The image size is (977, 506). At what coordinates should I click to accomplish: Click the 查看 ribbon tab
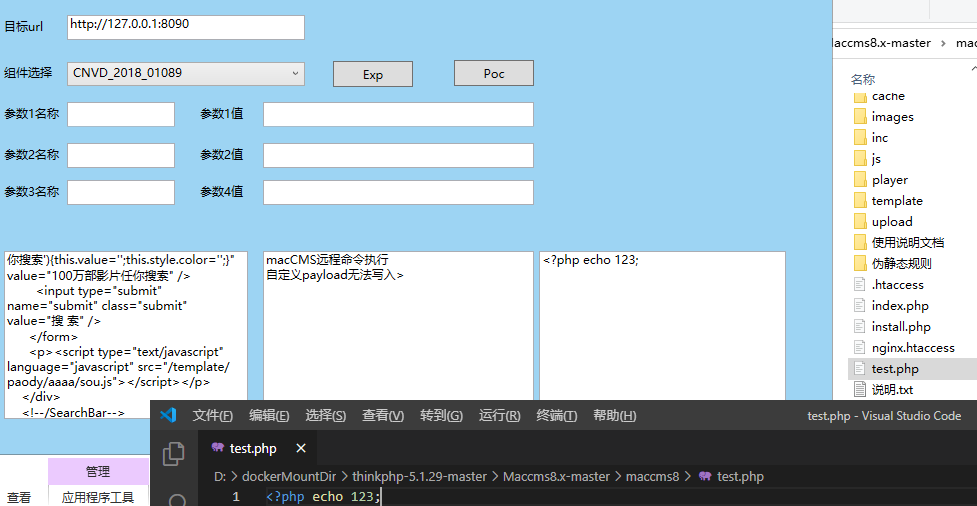point(19,497)
